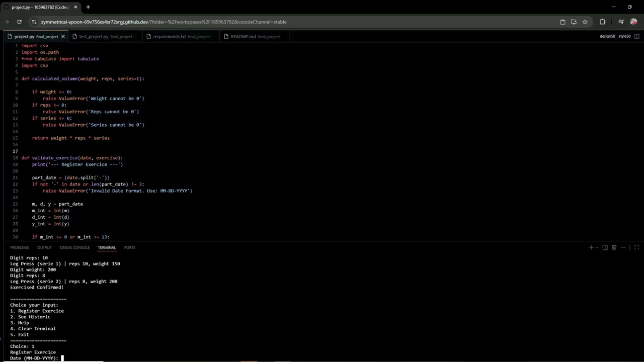The height and width of the screenshot is (362, 644).
Task: Close the project.py editor tab
Action: tap(63, 36)
